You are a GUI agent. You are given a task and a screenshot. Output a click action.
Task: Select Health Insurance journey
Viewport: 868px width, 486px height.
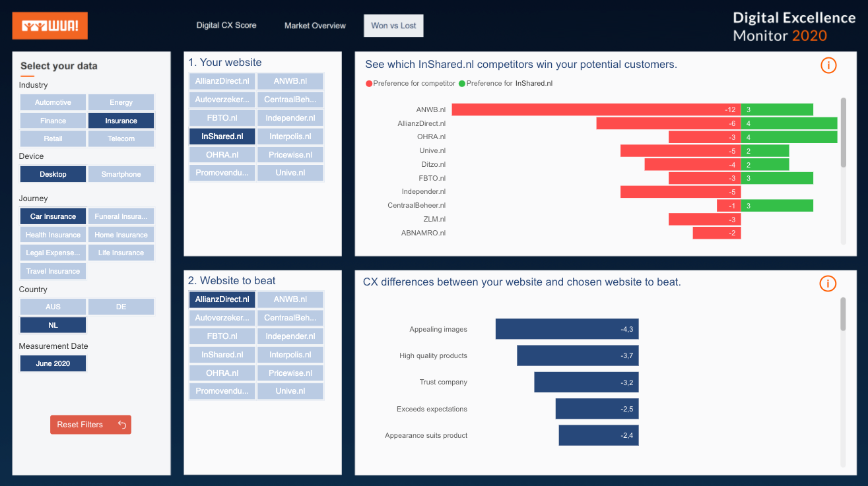[53, 235]
